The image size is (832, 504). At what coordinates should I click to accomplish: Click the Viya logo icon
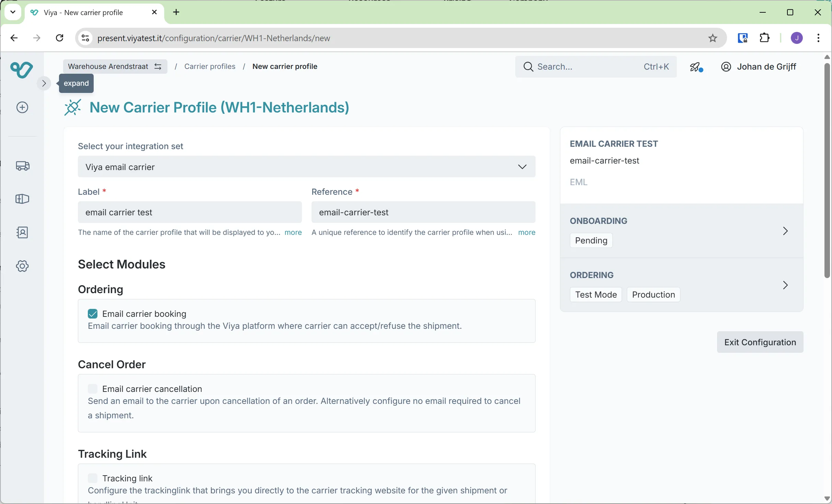(x=22, y=70)
